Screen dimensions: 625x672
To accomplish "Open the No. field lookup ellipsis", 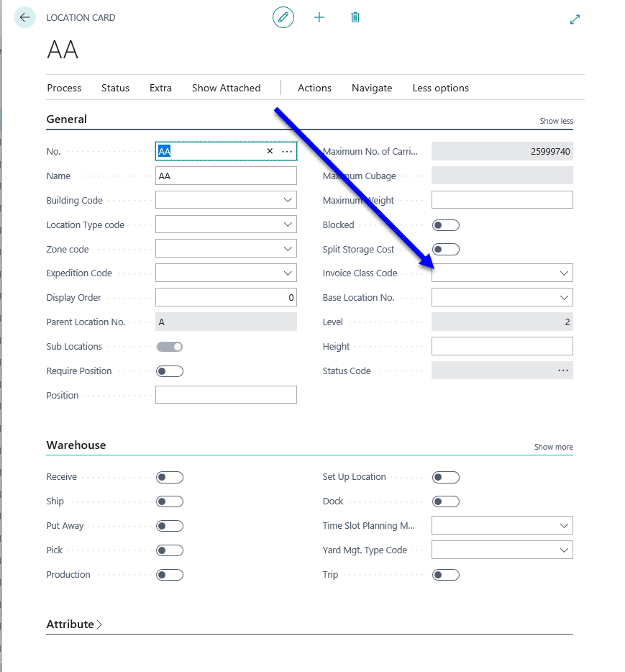I will [x=287, y=151].
